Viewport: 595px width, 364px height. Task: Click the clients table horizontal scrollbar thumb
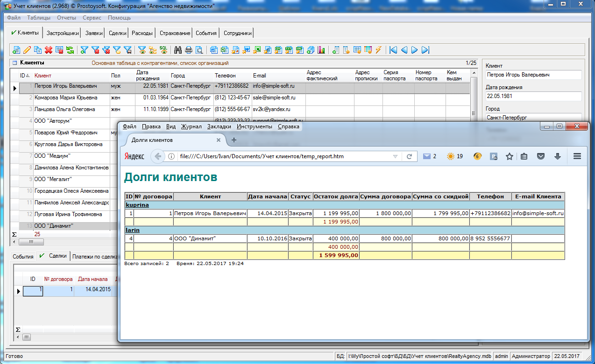click(x=31, y=242)
